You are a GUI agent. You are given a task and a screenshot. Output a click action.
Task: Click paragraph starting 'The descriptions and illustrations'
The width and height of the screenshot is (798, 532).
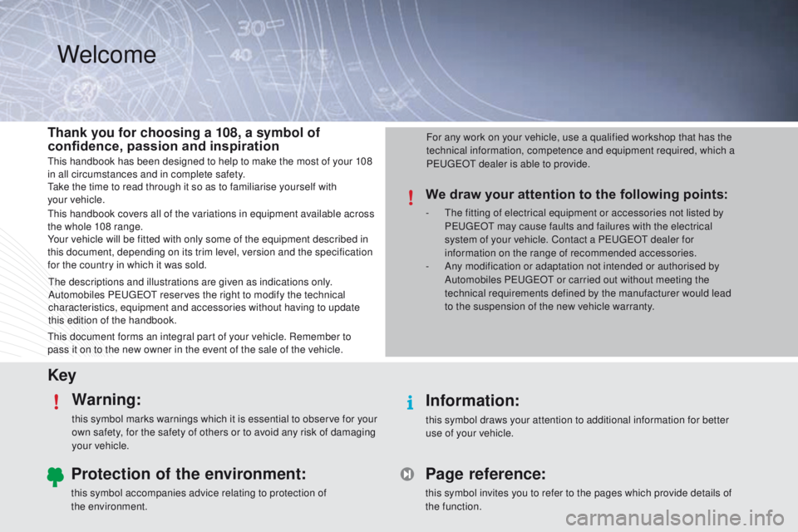pyautogui.click(x=204, y=301)
